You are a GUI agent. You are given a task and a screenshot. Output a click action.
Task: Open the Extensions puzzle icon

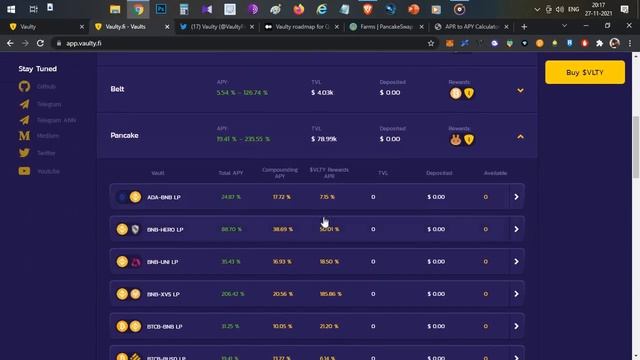click(x=600, y=43)
